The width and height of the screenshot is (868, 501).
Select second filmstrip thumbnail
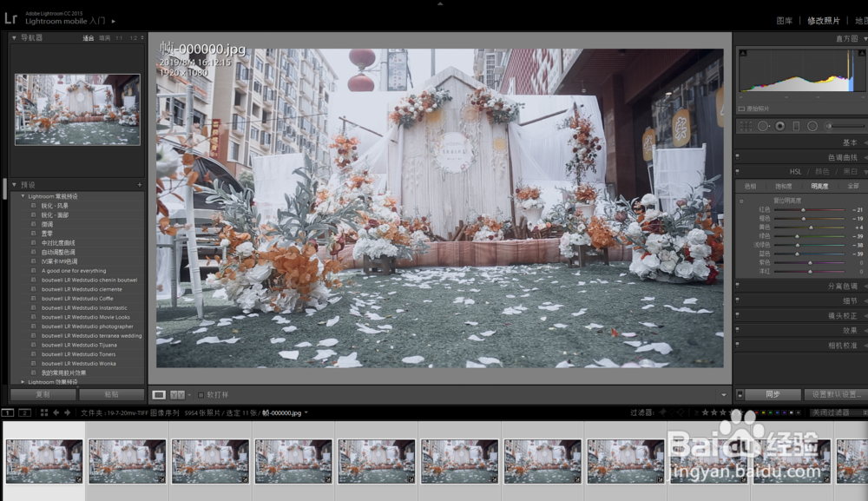pyautogui.click(x=128, y=461)
